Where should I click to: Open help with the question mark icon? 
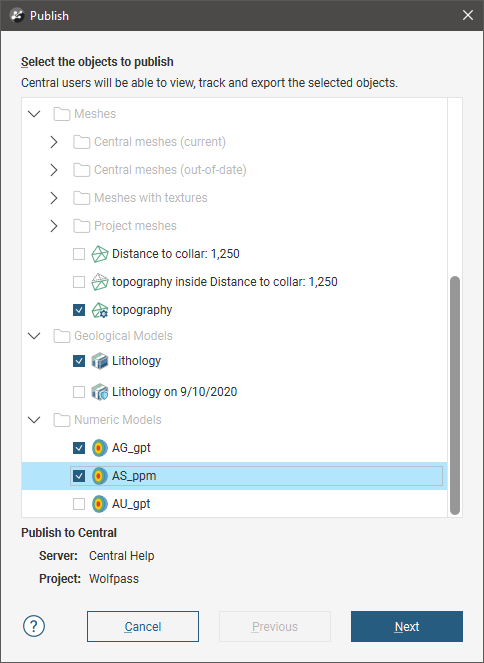34,626
